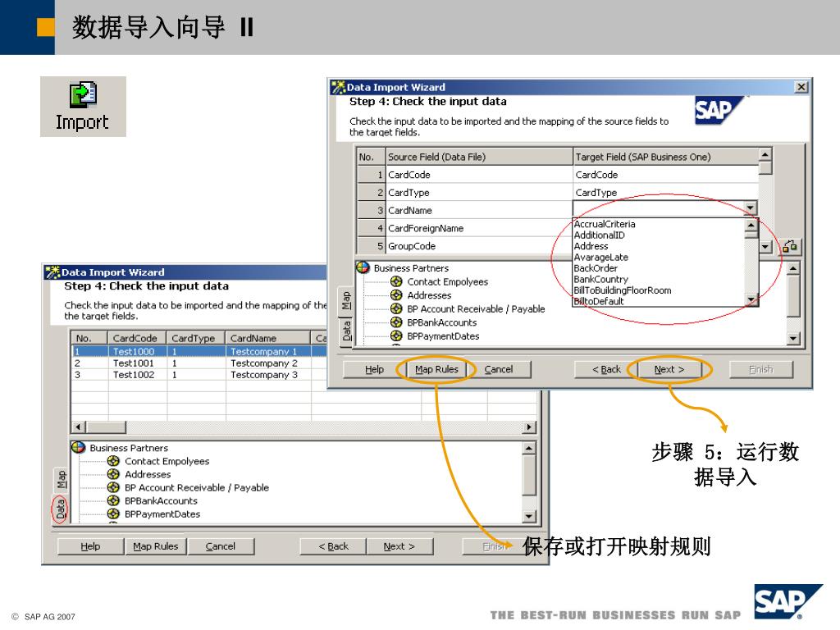Image resolution: width=840 pixels, height=630 pixels.
Task: Click Contact Empolyees node icon in back wizard
Action: click(x=113, y=461)
